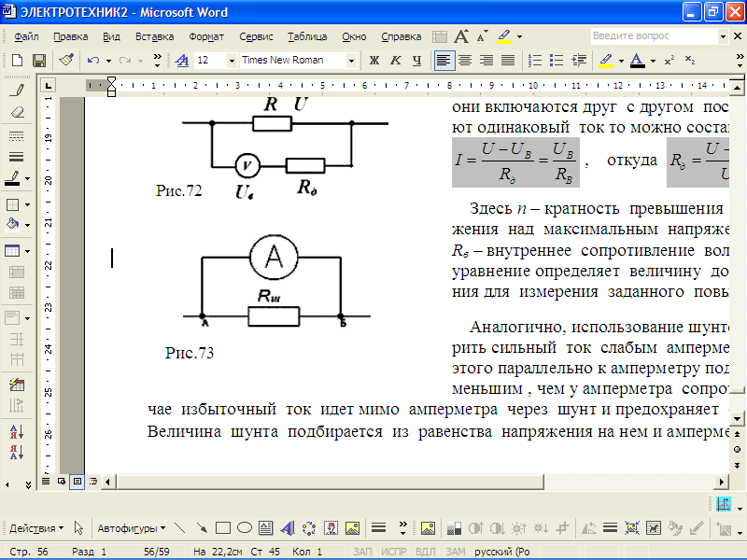This screenshot has height=560, width=747.
Task: Open the line weight selector in Tables toolbar
Action: click(16, 157)
